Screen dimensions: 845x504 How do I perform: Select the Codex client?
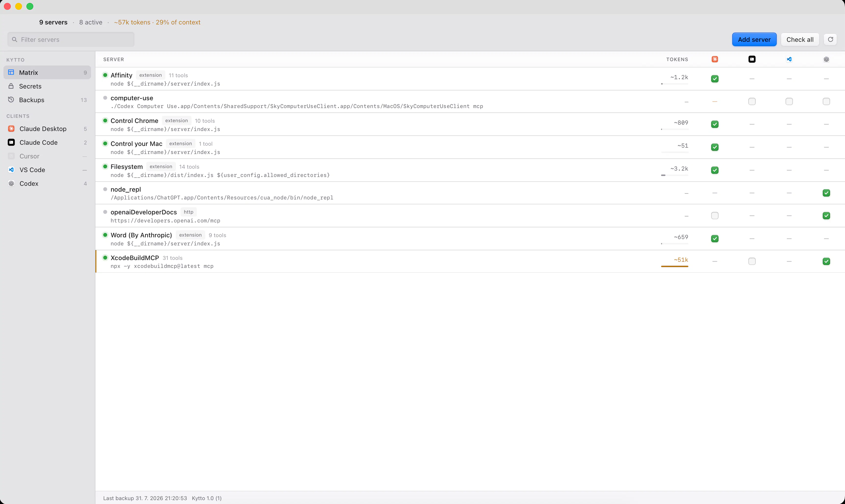[x=47, y=183]
